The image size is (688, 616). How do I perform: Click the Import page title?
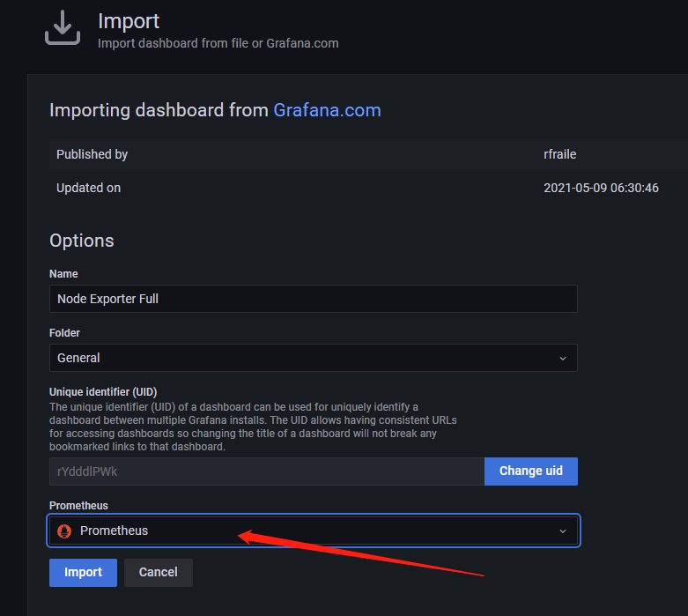click(128, 21)
